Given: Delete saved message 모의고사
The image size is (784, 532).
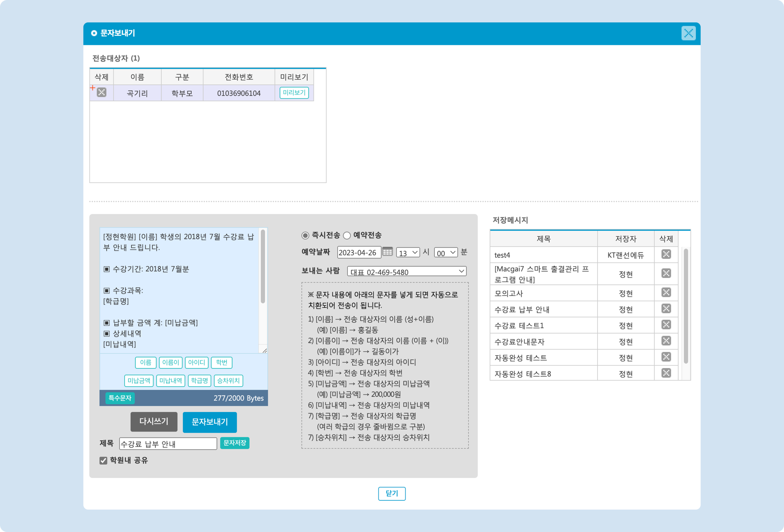Looking at the screenshot, I should (x=666, y=293).
